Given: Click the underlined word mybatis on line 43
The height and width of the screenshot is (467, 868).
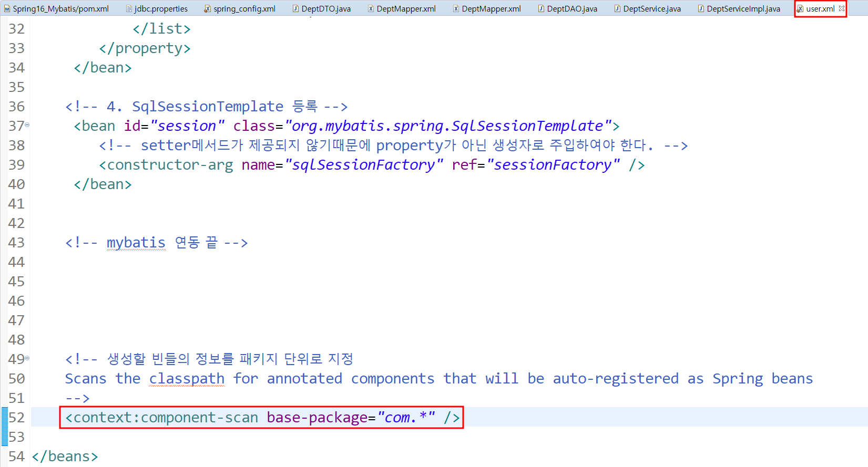Looking at the screenshot, I should (136, 243).
